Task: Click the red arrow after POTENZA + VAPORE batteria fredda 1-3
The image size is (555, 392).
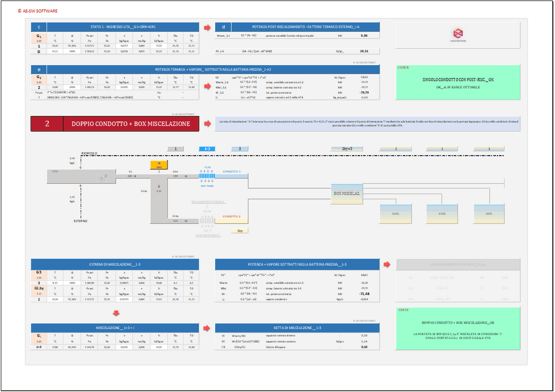Action: coord(386,264)
